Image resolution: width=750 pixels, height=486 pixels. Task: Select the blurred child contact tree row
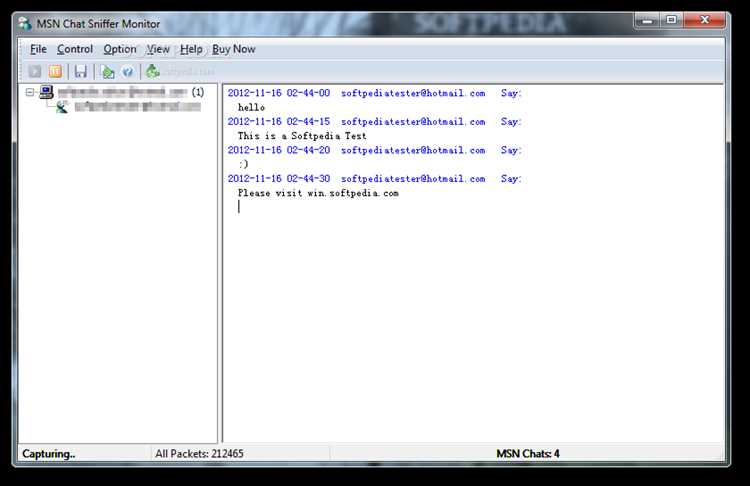[138, 107]
